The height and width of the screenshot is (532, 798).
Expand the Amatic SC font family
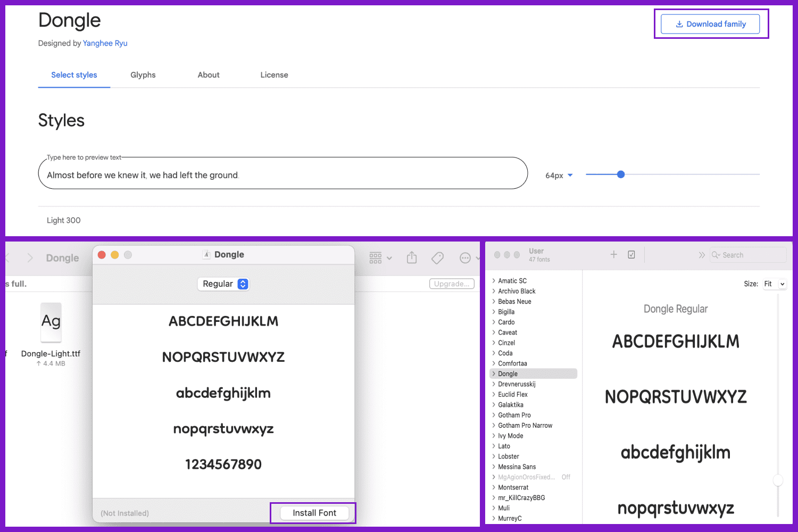[494, 281]
